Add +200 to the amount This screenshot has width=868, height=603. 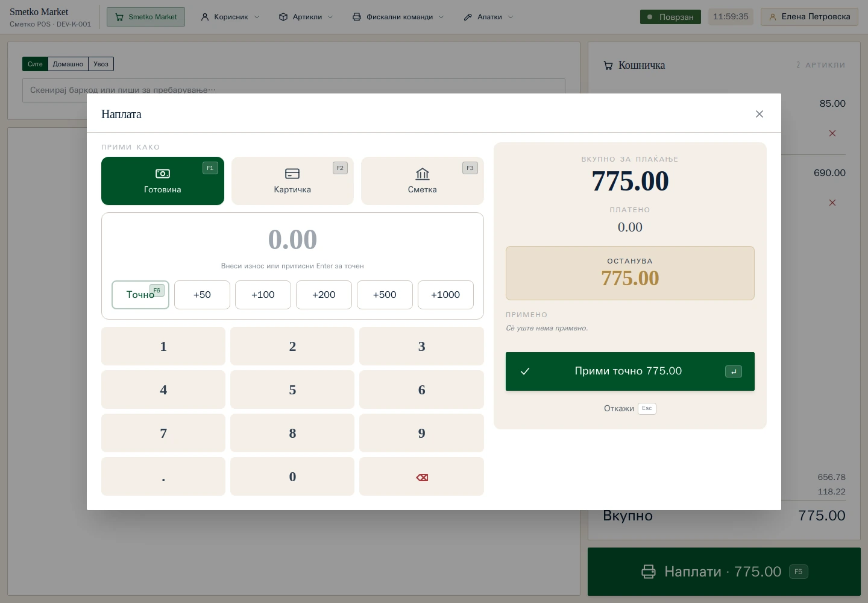pos(324,295)
